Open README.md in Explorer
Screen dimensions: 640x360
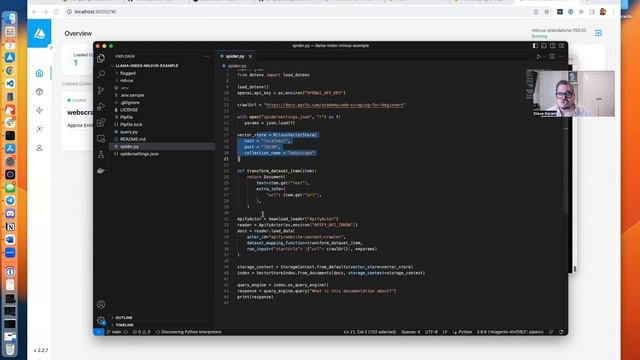133,139
